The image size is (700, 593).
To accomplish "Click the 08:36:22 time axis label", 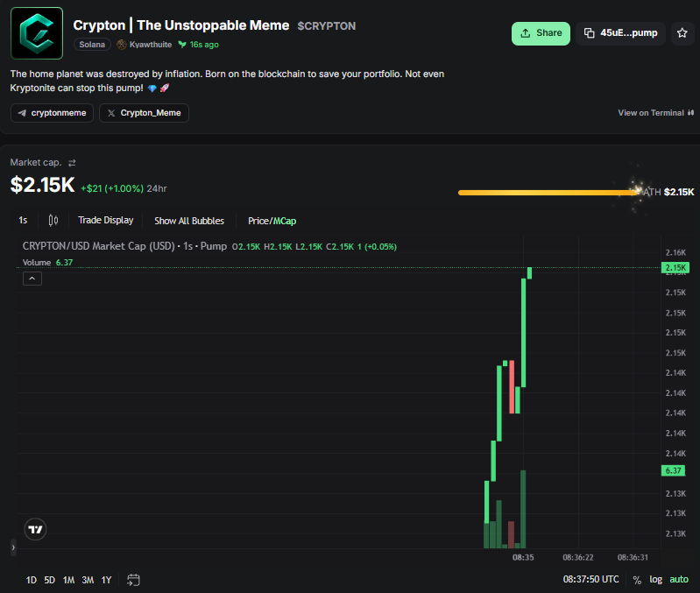I will 577,557.
